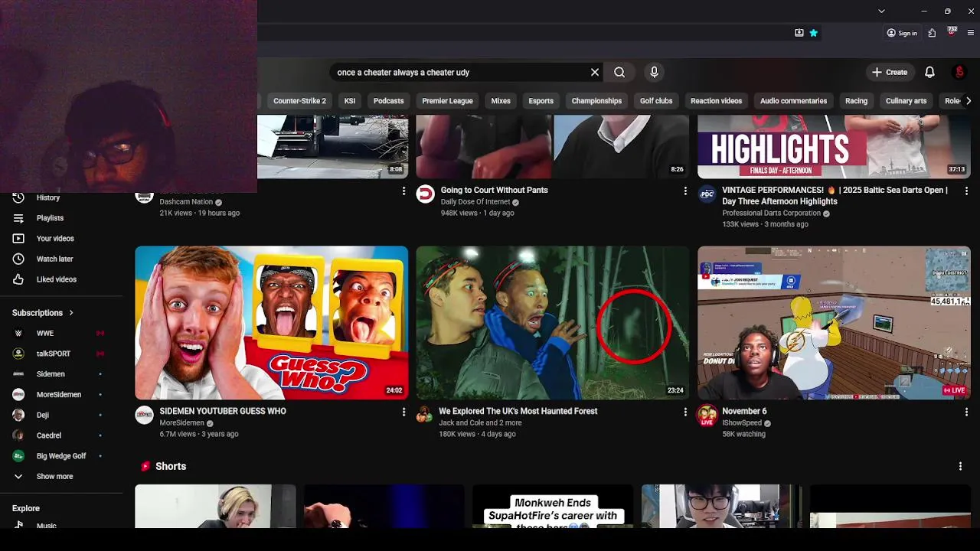Select the Premier League chip
This screenshot has width=980, height=551.
(x=447, y=101)
